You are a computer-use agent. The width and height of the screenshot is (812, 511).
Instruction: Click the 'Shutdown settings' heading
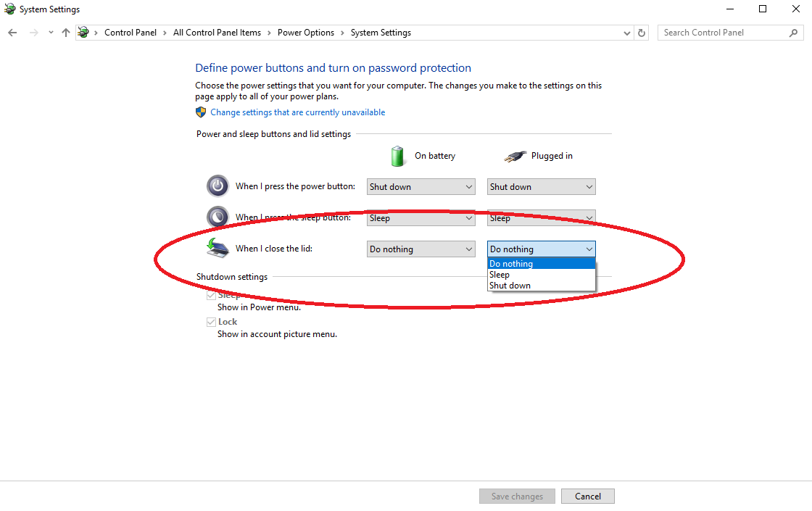point(232,277)
